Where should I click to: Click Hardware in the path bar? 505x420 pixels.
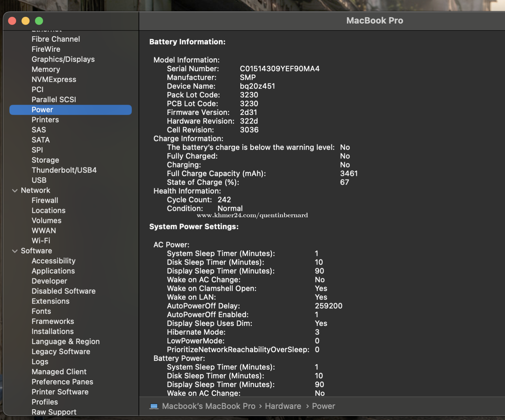click(x=283, y=406)
